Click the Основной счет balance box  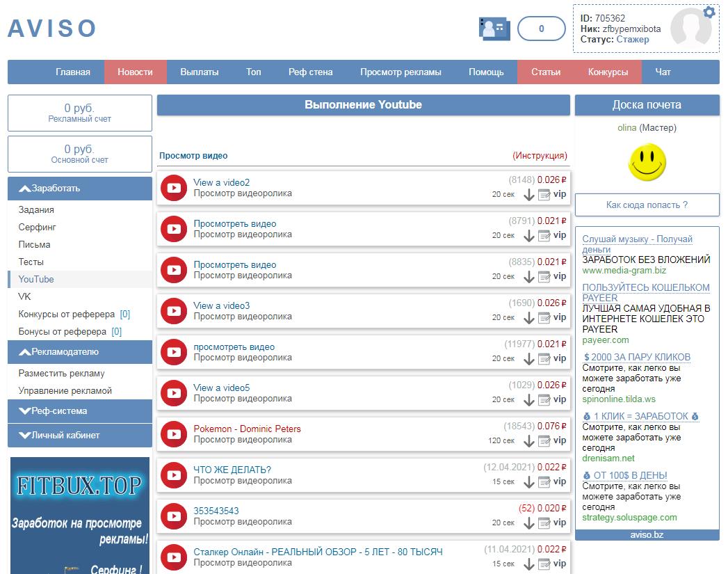pyautogui.click(x=80, y=154)
